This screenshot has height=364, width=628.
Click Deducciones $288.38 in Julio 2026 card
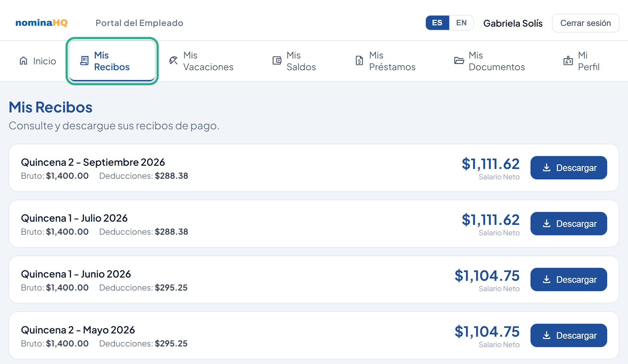[144, 232]
